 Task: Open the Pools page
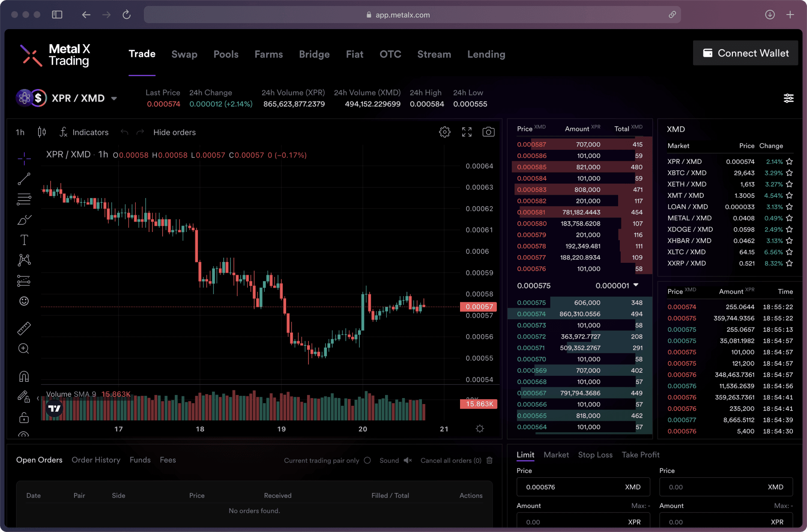coord(226,54)
